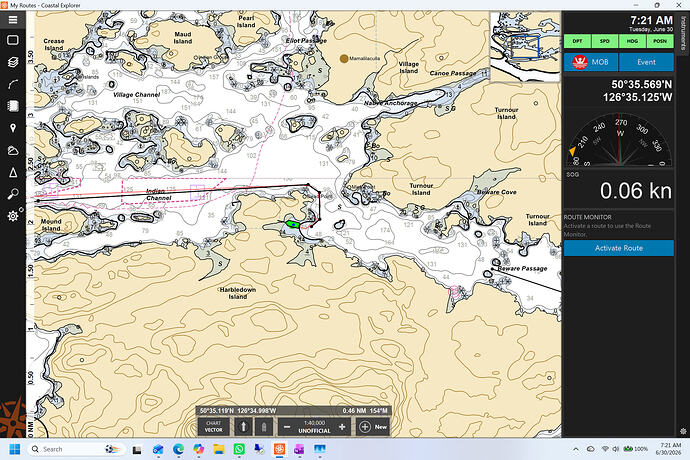Zoom in with the plus scale button
This screenshot has width=690, height=460.
pyautogui.click(x=342, y=427)
